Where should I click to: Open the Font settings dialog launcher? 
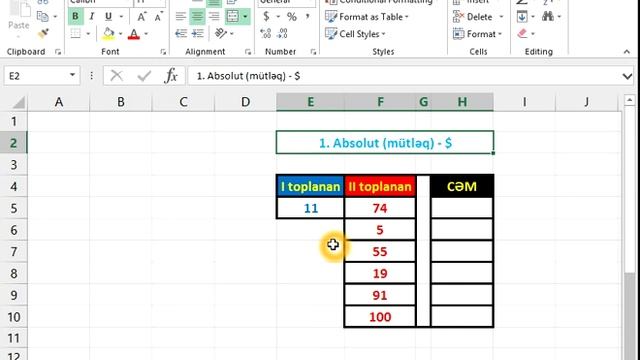pyautogui.click(x=163, y=52)
